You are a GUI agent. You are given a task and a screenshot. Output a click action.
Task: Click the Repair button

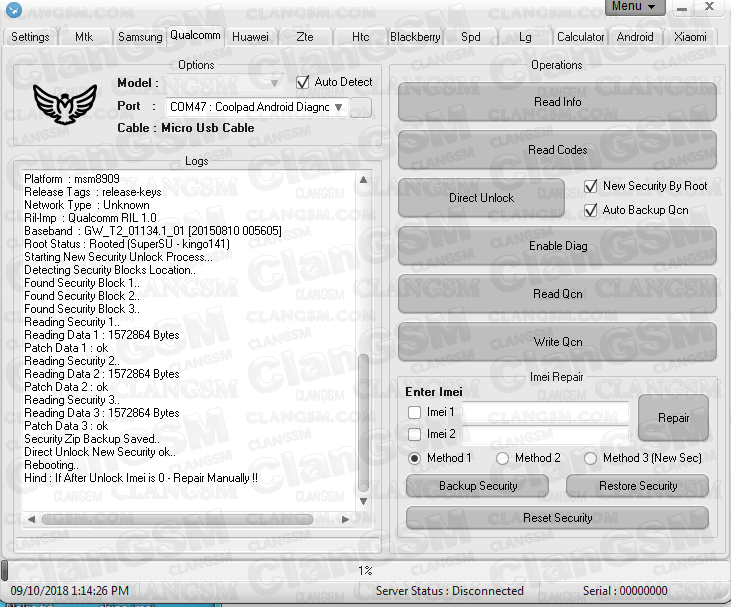(673, 418)
